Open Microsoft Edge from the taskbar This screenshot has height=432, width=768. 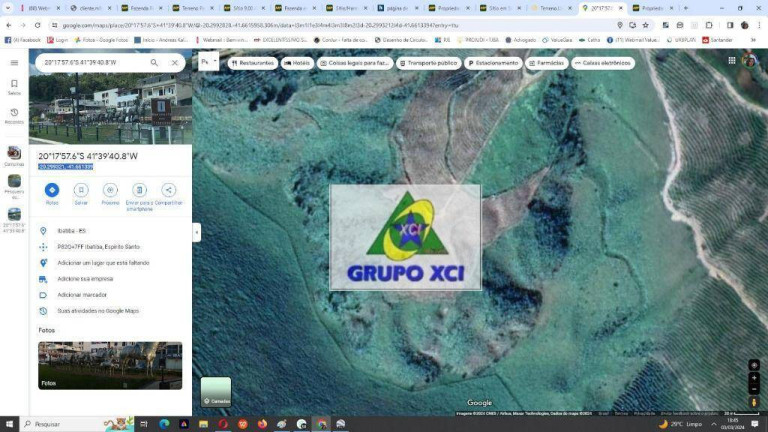coord(164,424)
